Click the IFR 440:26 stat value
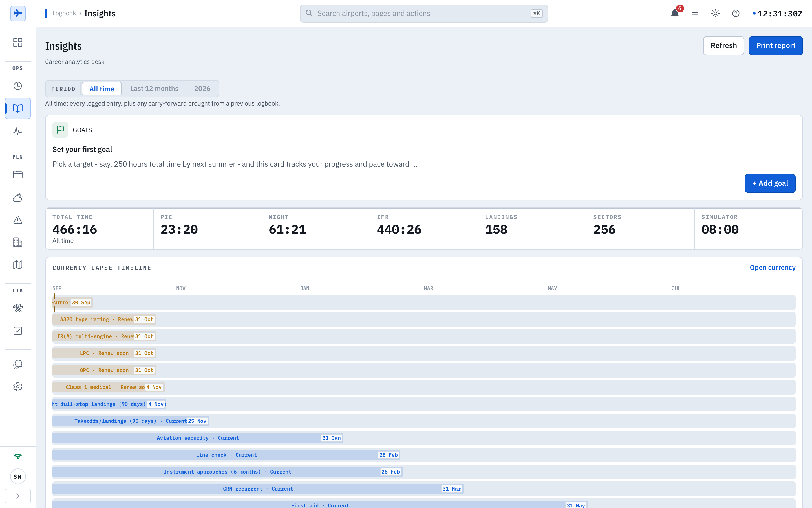 [x=399, y=229]
